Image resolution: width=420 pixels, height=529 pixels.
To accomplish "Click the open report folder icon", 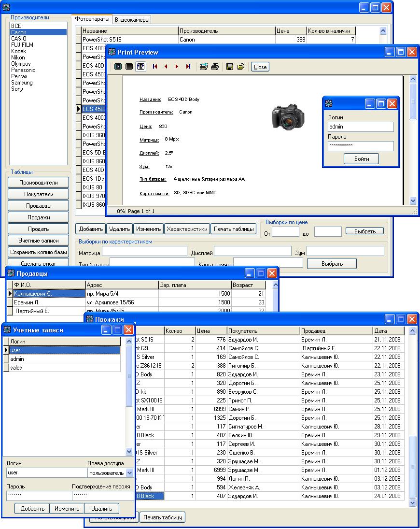I will tap(241, 67).
